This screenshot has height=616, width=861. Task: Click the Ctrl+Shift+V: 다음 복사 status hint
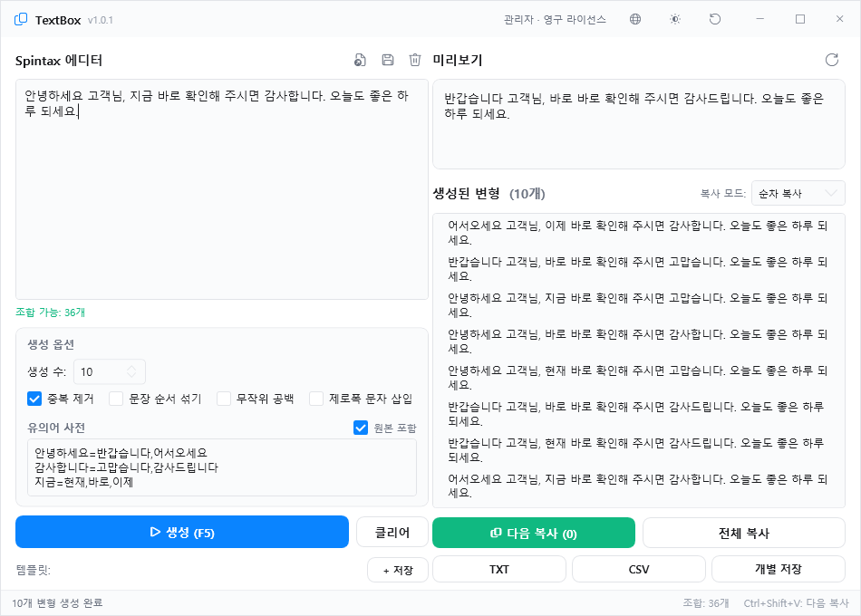tap(797, 602)
